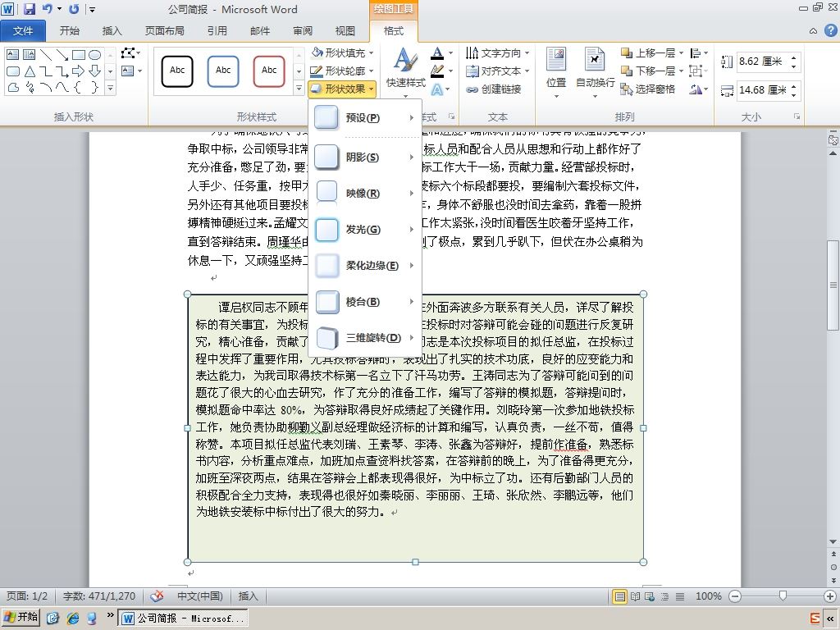Select the text box shape in the gallery

click(x=13, y=55)
